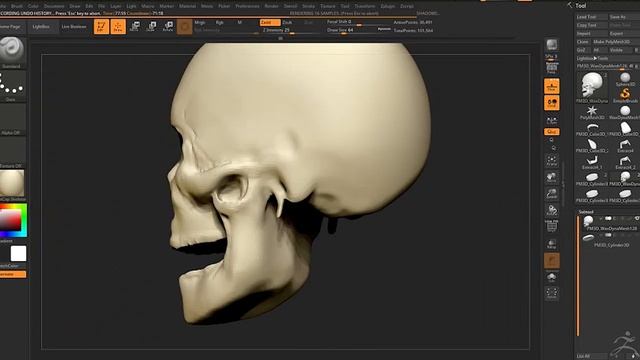Screen dimensions: 640x360
Task: Select the PolyMesh3D star tool icon
Action: [x=592, y=112]
